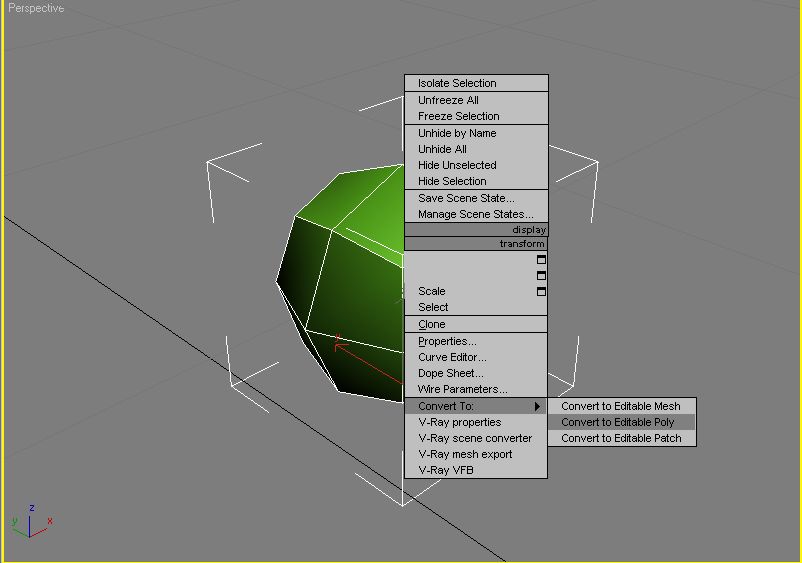Launch V-Ray scene converter
The width and height of the screenshot is (802, 563).
click(x=476, y=438)
